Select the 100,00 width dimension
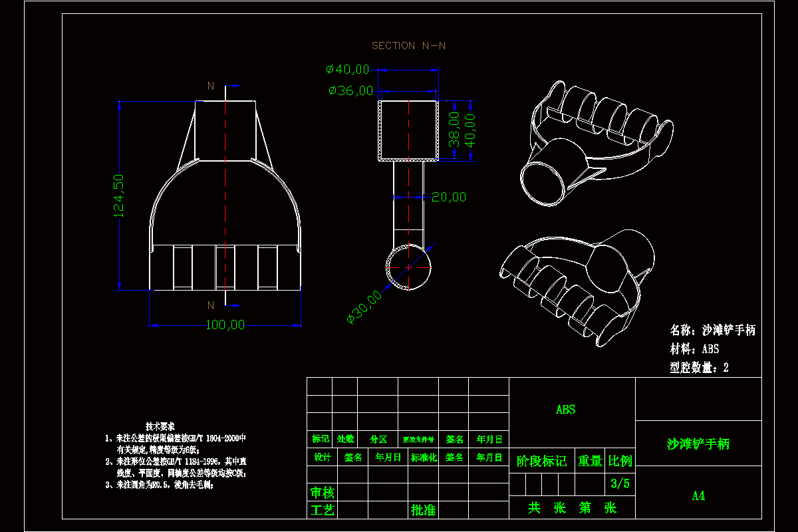 [x=225, y=325]
